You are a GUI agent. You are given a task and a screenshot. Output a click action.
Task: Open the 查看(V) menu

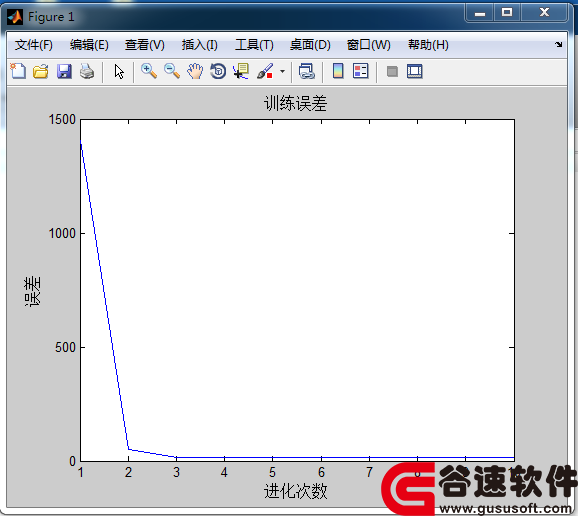144,45
